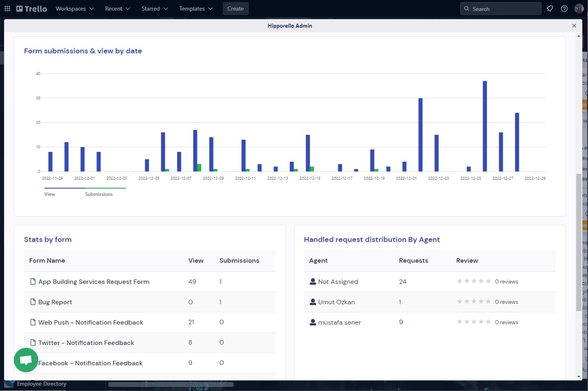The width and height of the screenshot is (588, 391).
Task: Click the board horizontal scrollbar at bottom
Action: coord(171,384)
